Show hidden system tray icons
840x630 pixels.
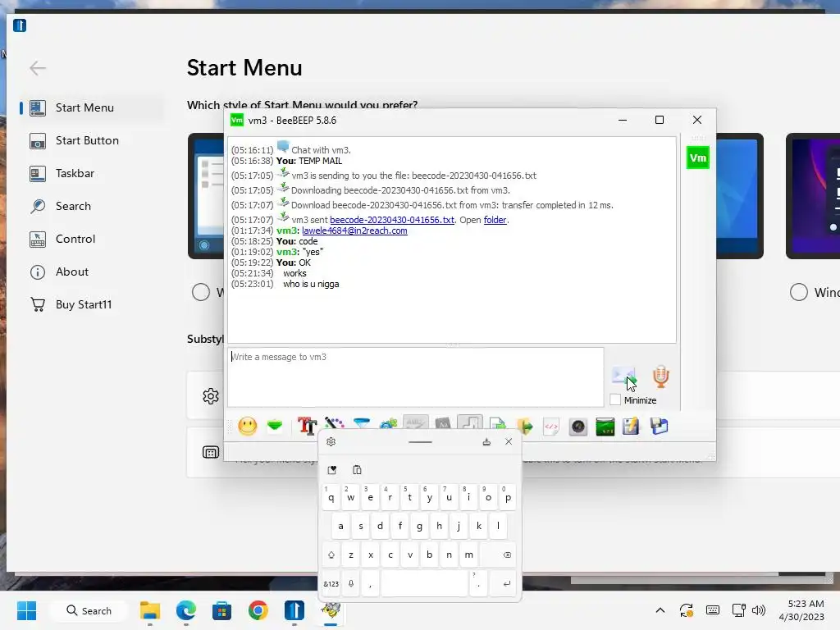tap(660, 610)
